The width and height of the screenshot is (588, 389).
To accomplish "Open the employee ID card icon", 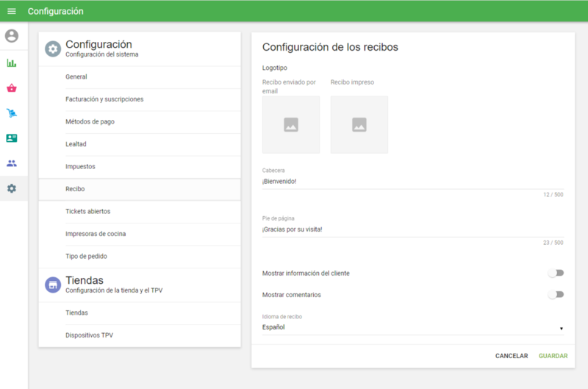I will [x=12, y=138].
